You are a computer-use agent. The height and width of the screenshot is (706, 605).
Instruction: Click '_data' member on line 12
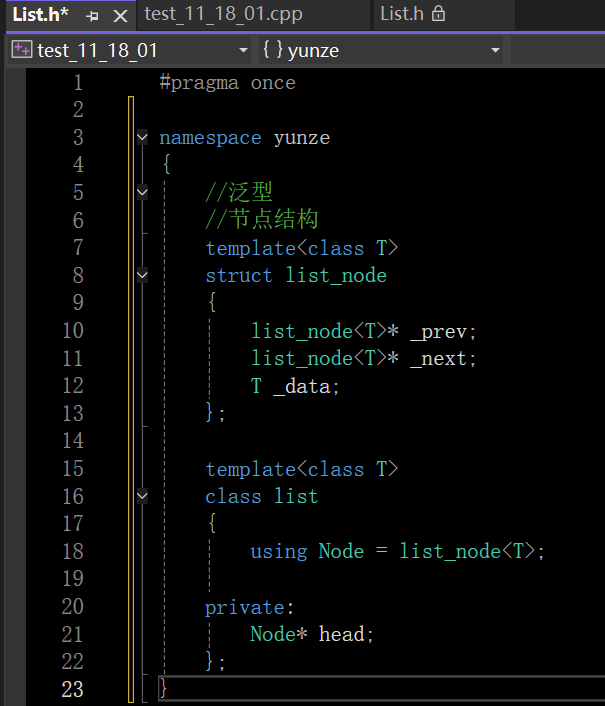302,387
